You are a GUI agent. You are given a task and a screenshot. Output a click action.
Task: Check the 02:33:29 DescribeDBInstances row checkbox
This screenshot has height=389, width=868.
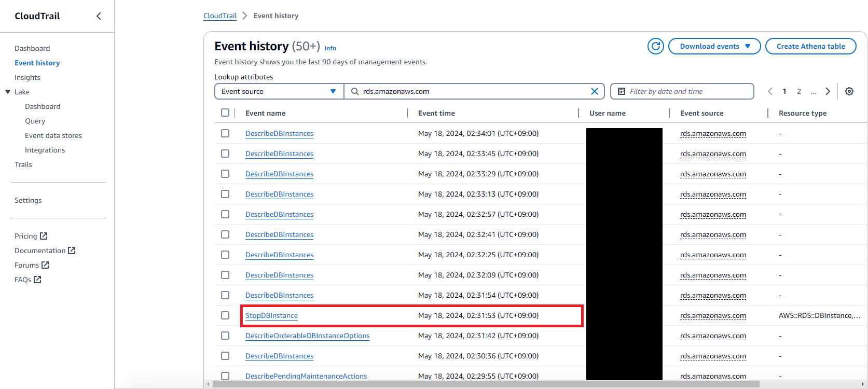click(225, 174)
